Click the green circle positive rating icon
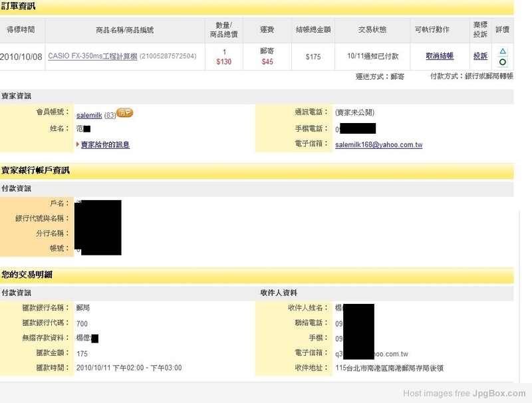 coord(503,62)
